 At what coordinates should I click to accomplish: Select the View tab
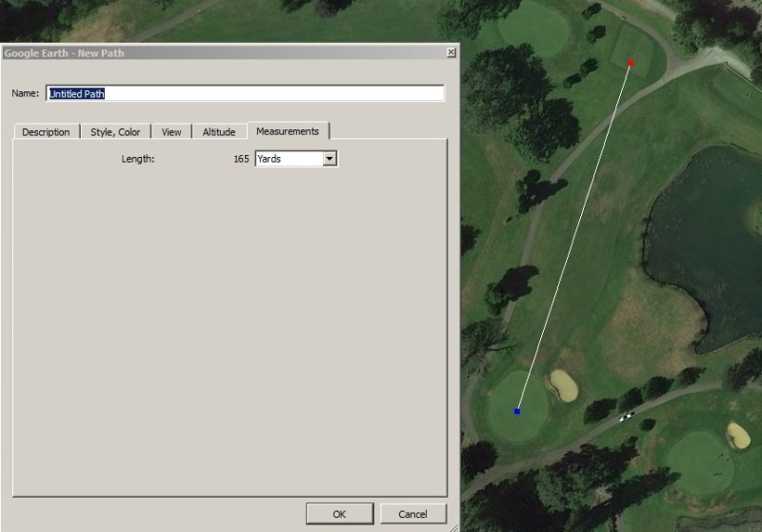(x=171, y=132)
